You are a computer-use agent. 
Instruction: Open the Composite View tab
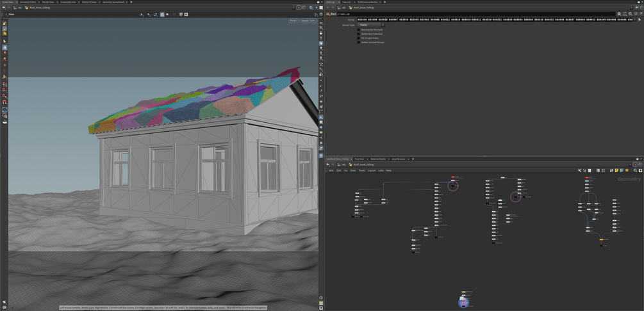point(68,2)
